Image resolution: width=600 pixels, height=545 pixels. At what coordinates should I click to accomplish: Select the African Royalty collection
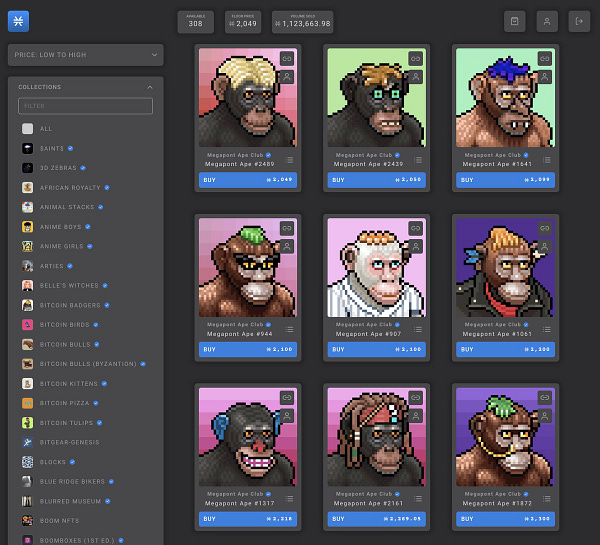pyautogui.click(x=65, y=188)
